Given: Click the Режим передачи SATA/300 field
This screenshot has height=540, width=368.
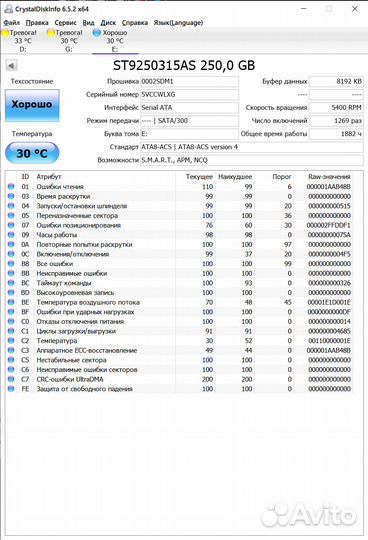Looking at the screenshot, I should 189,121.
